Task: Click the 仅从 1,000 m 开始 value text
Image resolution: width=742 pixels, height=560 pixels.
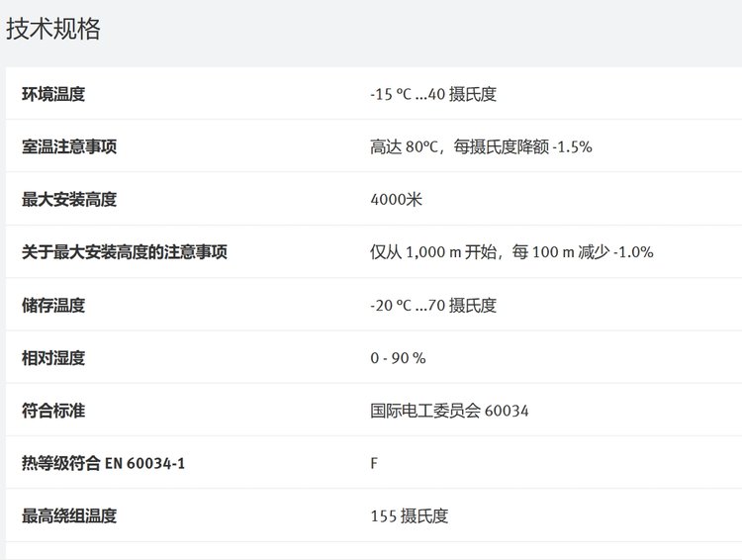Action: tap(511, 252)
